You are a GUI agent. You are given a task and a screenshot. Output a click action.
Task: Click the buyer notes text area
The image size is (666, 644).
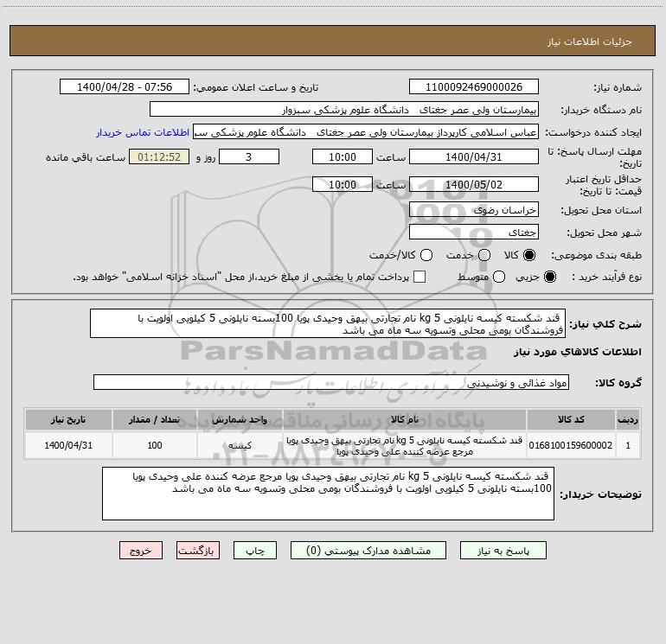click(328, 494)
